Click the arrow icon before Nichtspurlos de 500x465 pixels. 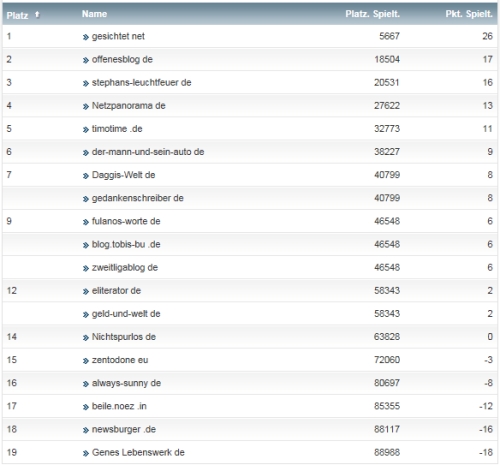(x=86, y=338)
